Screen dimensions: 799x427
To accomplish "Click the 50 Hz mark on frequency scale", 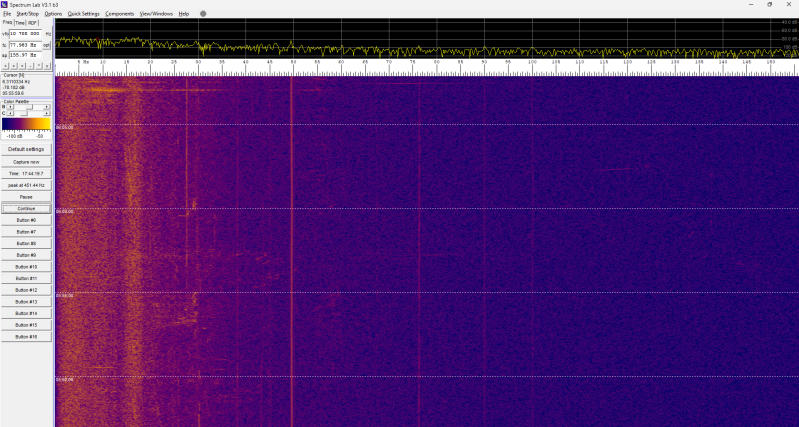I will coord(293,62).
